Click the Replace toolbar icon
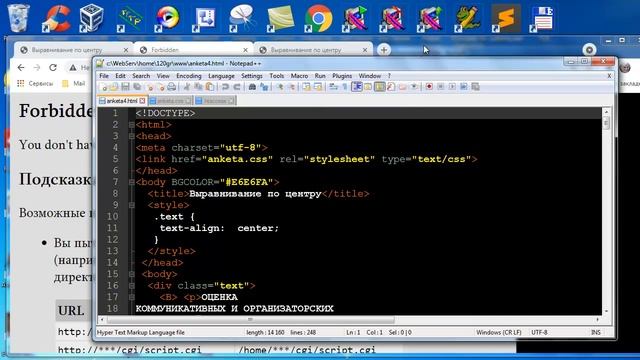Screen dimensions: 640x360 tap(264, 87)
